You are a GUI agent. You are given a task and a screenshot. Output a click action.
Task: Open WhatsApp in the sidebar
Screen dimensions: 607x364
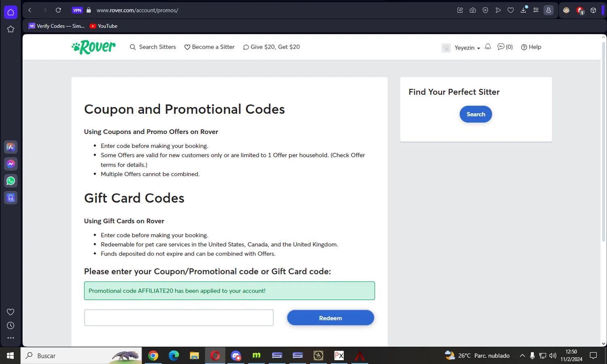point(11,181)
